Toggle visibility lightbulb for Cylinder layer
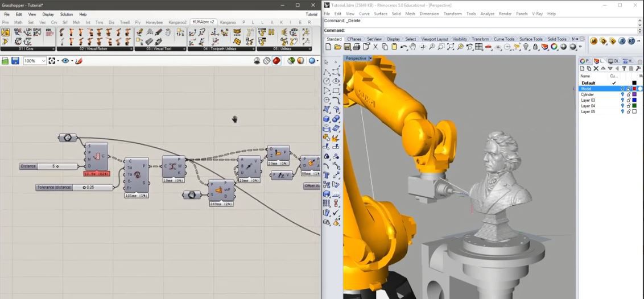Image resolution: width=644 pixels, height=299 pixels. click(x=622, y=94)
